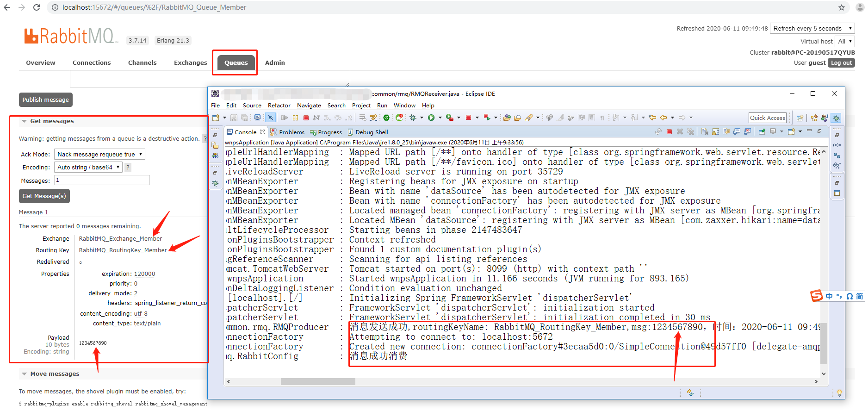Click the Terminate red square in Console toolbar
The image size is (868, 411).
click(x=669, y=132)
